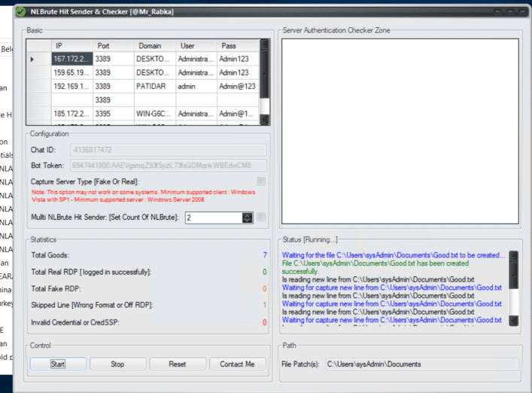Click the Set Count Of NLBrute number box
Screen dimensions: 532x393
click(214, 218)
